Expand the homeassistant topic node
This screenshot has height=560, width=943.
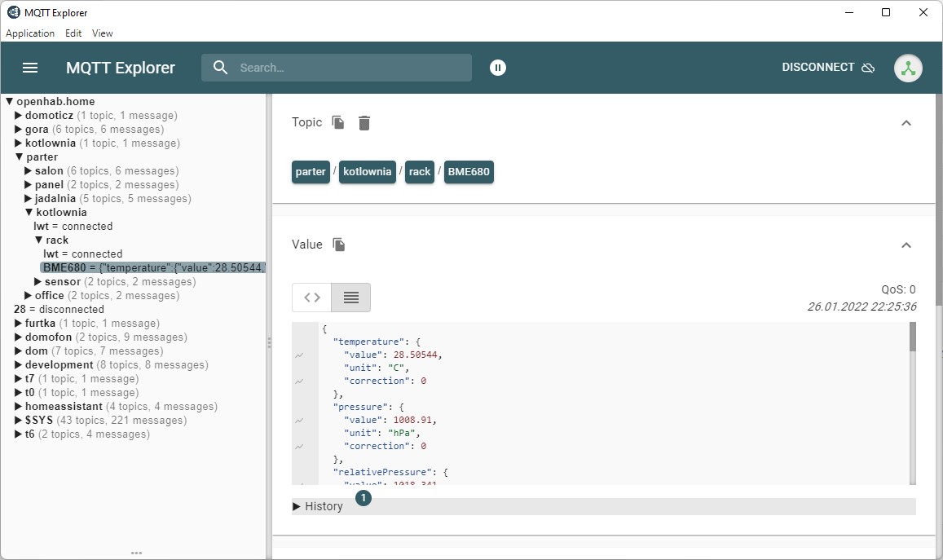tap(19, 407)
